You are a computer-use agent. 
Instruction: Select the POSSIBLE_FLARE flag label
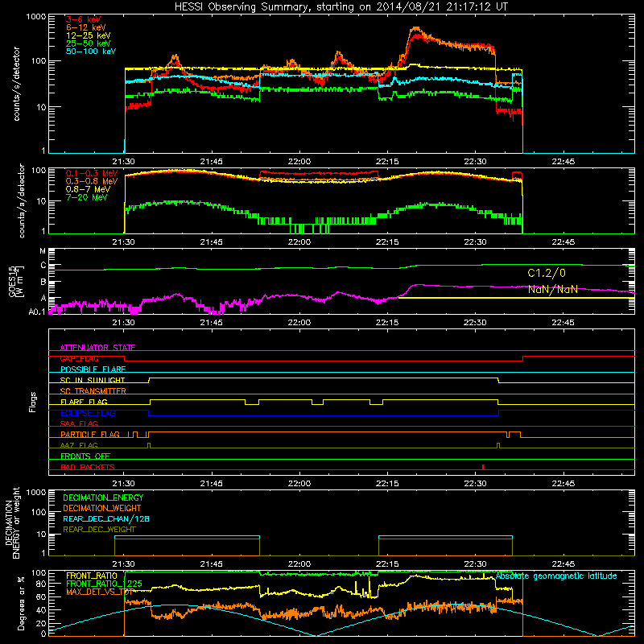(x=93, y=369)
